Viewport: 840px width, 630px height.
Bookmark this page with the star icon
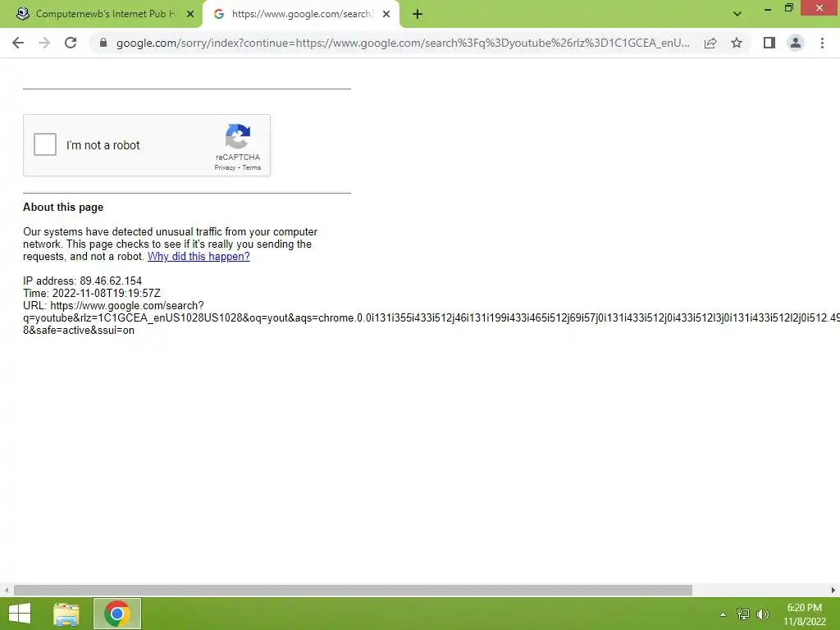click(x=737, y=43)
